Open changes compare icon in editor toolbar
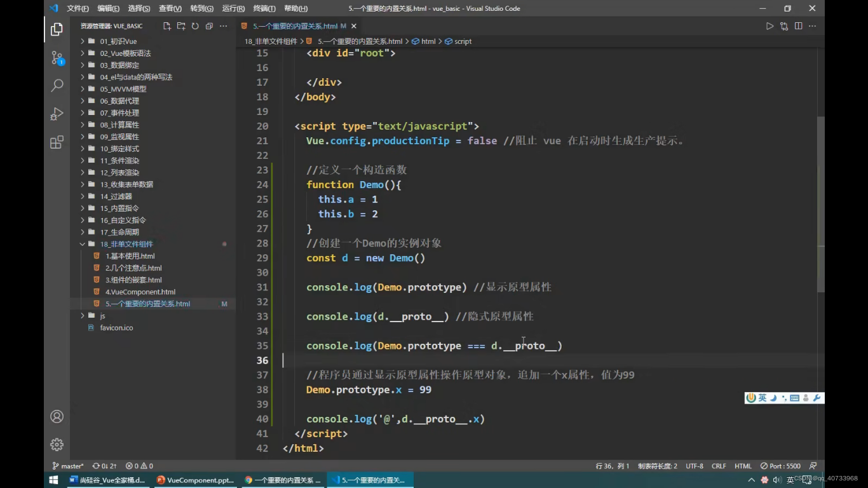 click(784, 26)
